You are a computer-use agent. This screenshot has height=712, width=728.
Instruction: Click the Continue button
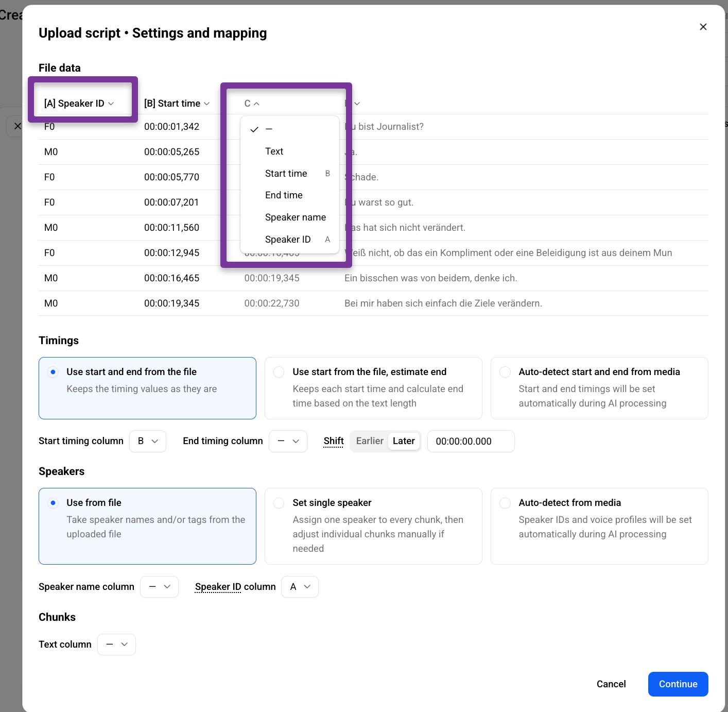(678, 684)
